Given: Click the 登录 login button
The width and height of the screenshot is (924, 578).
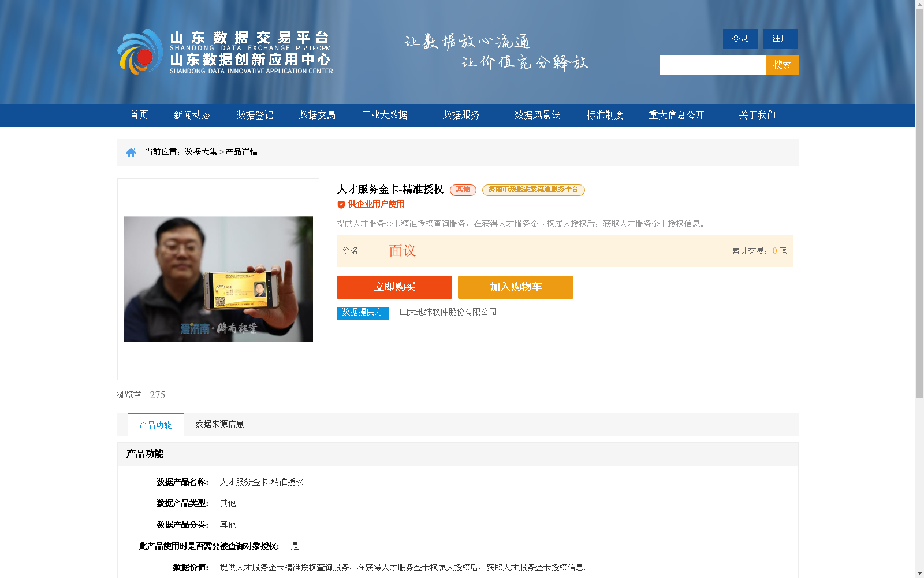Looking at the screenshot, I should [739, 39].
